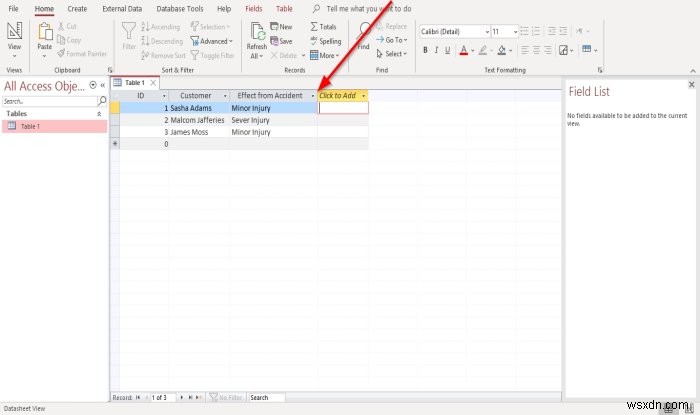Open Click to Add column dropdown

point(363,95)
